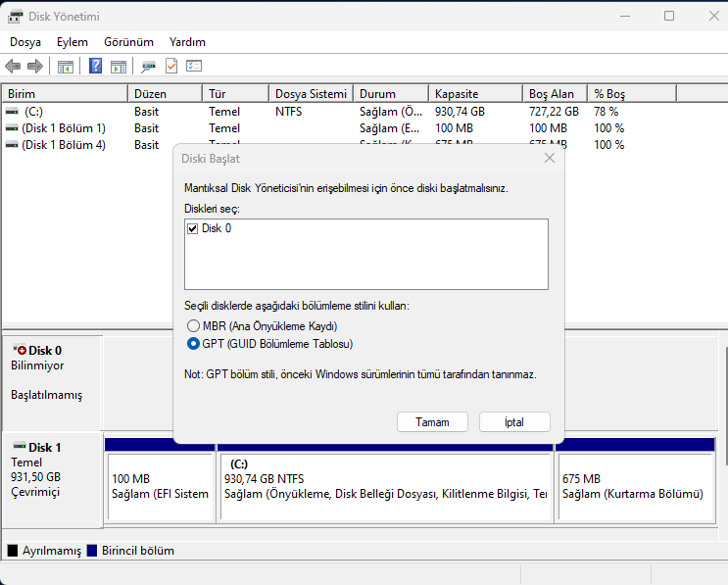Select the (C:) 930,74 GB NTFS partition

pyautogui.click(x=385, y=486)
